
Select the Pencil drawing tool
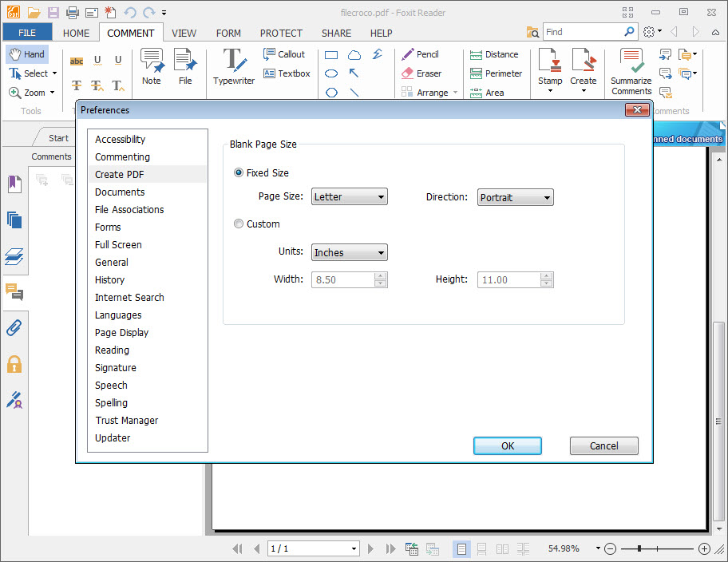point(420,54)
